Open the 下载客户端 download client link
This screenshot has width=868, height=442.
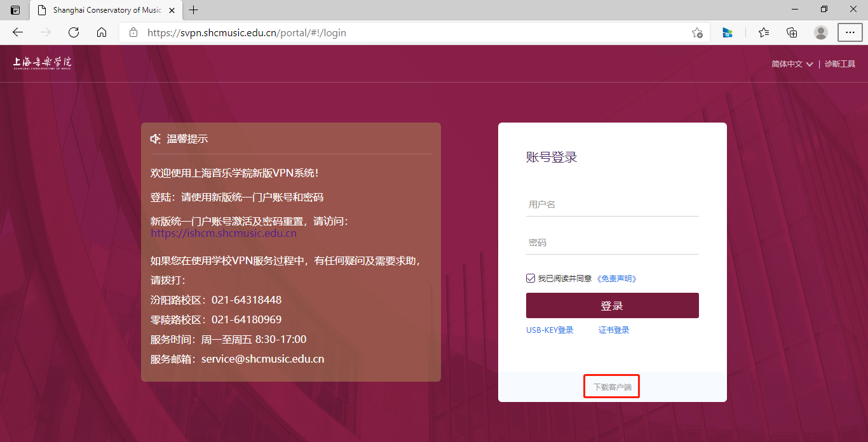(x=612, y=387)
